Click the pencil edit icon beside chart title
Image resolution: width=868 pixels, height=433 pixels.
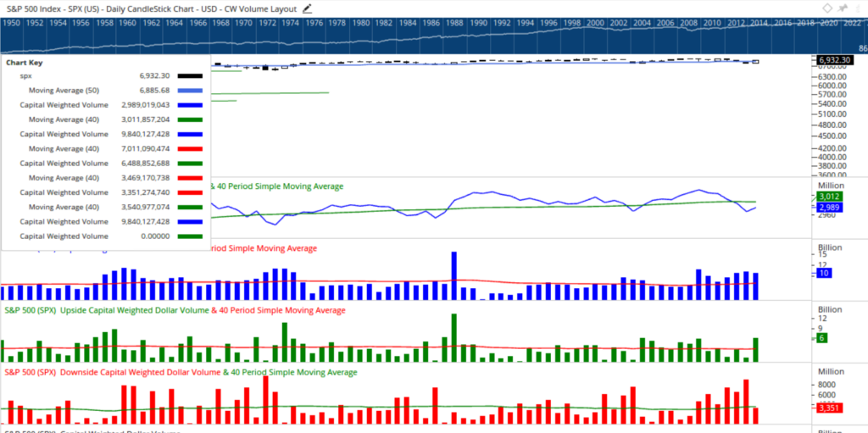click(307, 8)
